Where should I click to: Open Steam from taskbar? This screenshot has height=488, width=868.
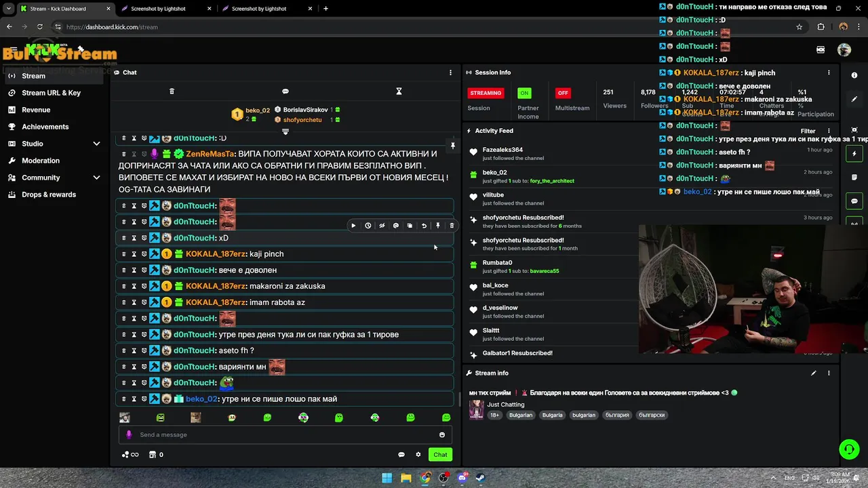[480, 478]
